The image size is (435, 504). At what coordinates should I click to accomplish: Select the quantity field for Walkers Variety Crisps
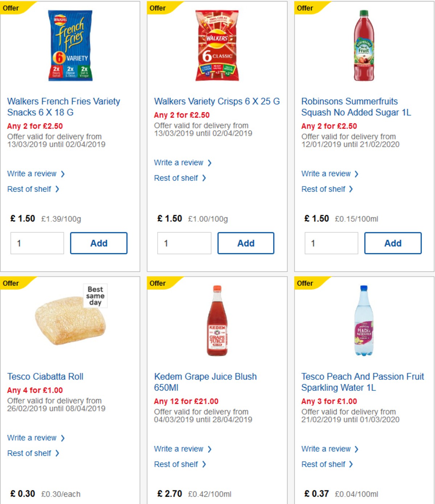[184, 243]
